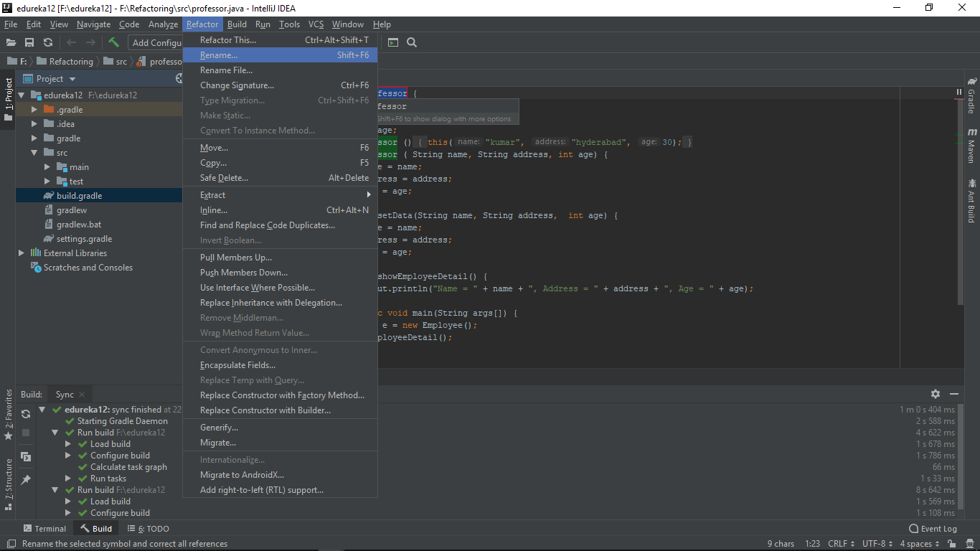Image resolution: width=980 pixels, height=551 pixels.
Task: Toggle the 7: Structure side tool button
Action: [x=8, y=485]
